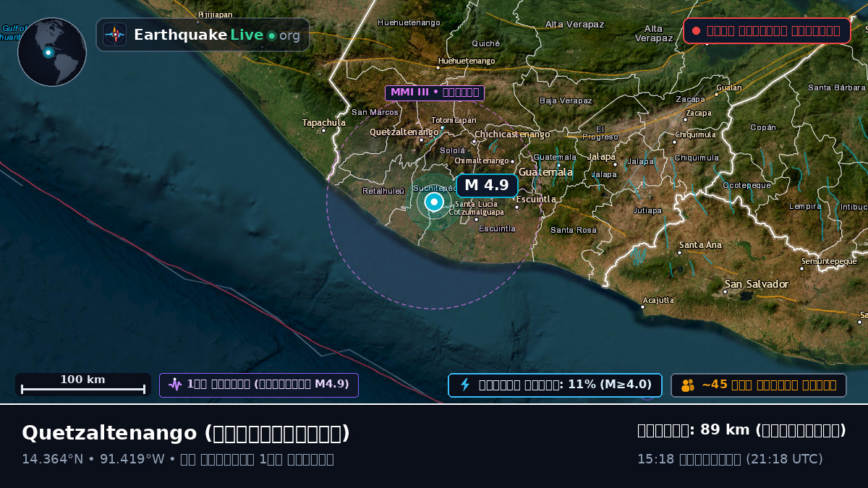Image resolution: width=868 pixels, height=488 pixels.
Task: Click the 11% (M≥4.0) probability badge text
Action: point(566,385)
